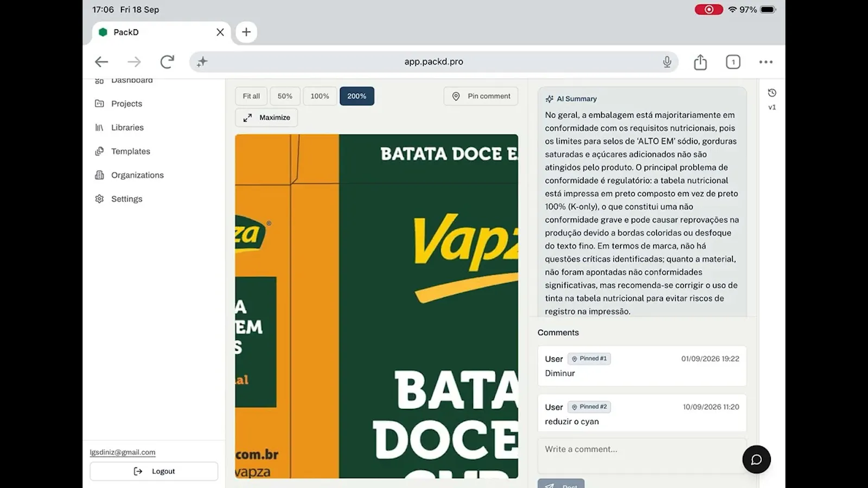Tap the 17:06 clock in status bar
Image resolution: width=868 pixels, height=488 pixels.
(x=103, y=9)
